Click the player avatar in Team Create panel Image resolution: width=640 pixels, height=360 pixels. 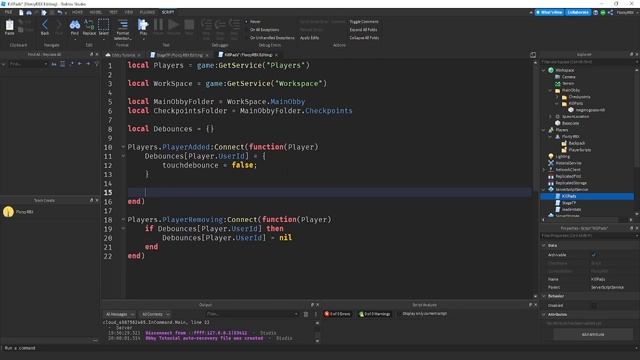pyautogui.click(x=9, y=212)
